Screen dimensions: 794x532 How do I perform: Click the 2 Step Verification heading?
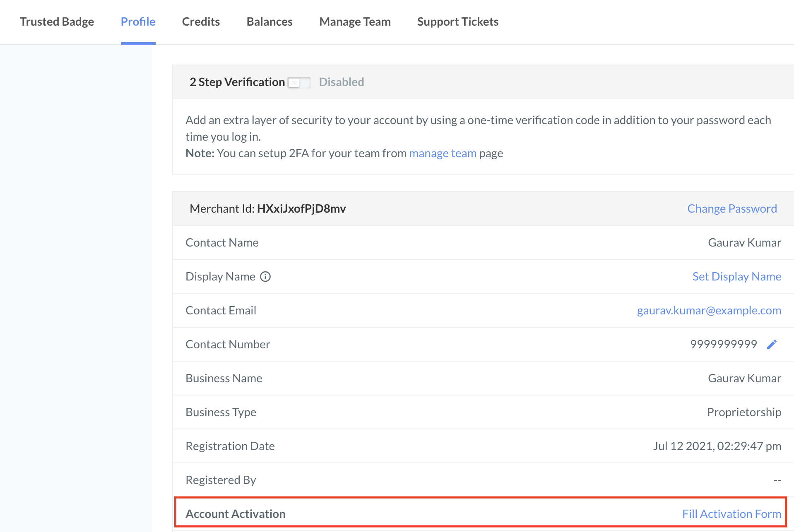pyautogui.click(x=237, y=82)
